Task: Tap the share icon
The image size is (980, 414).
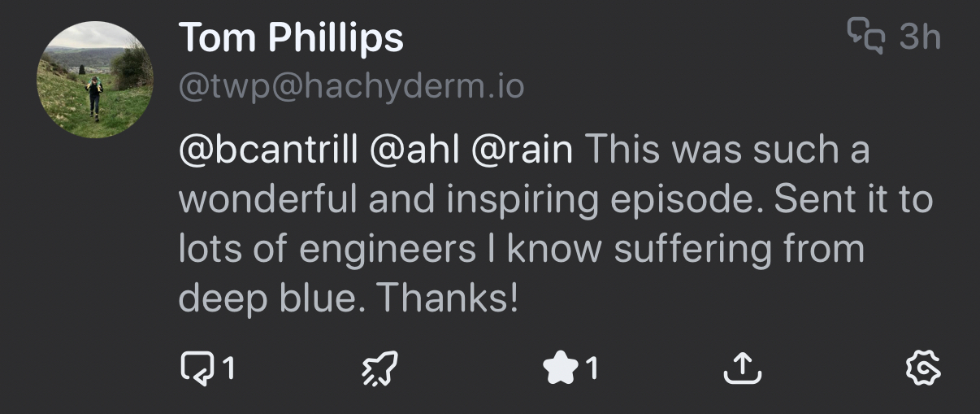Action: click(742, 371)
